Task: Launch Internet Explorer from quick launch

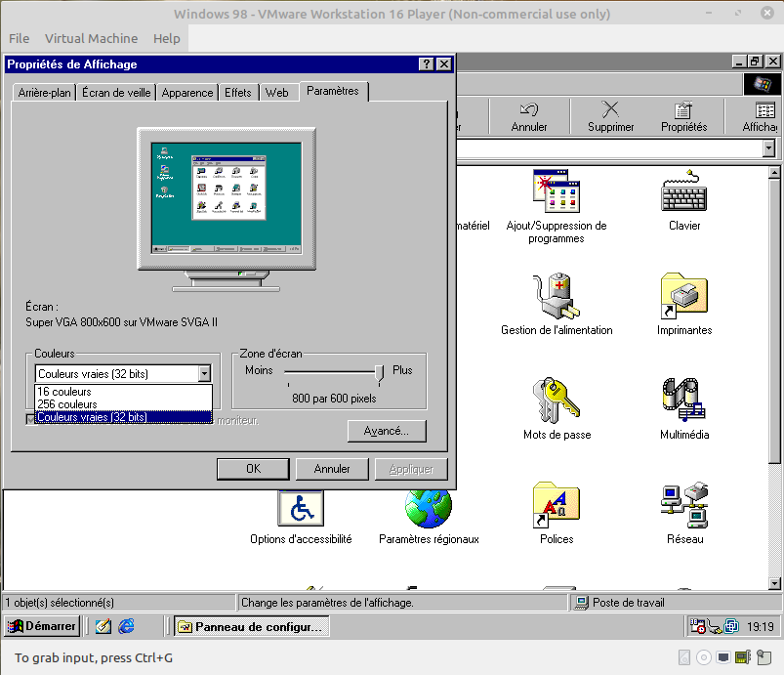Action: pos(126,626)
